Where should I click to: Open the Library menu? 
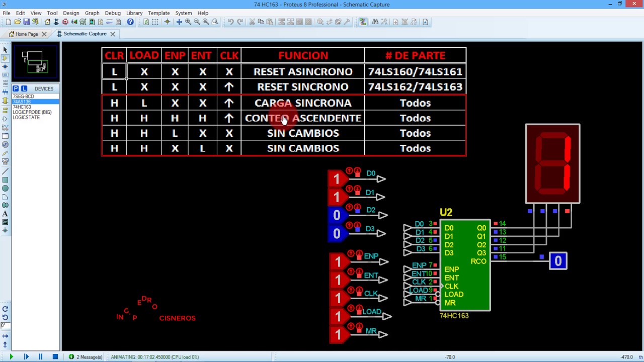134,13
